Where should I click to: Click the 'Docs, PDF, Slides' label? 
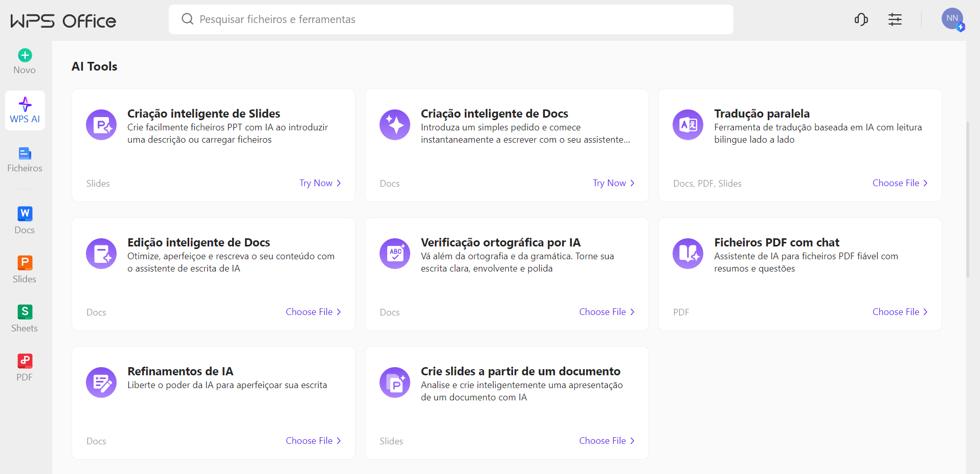pos(707,184)
